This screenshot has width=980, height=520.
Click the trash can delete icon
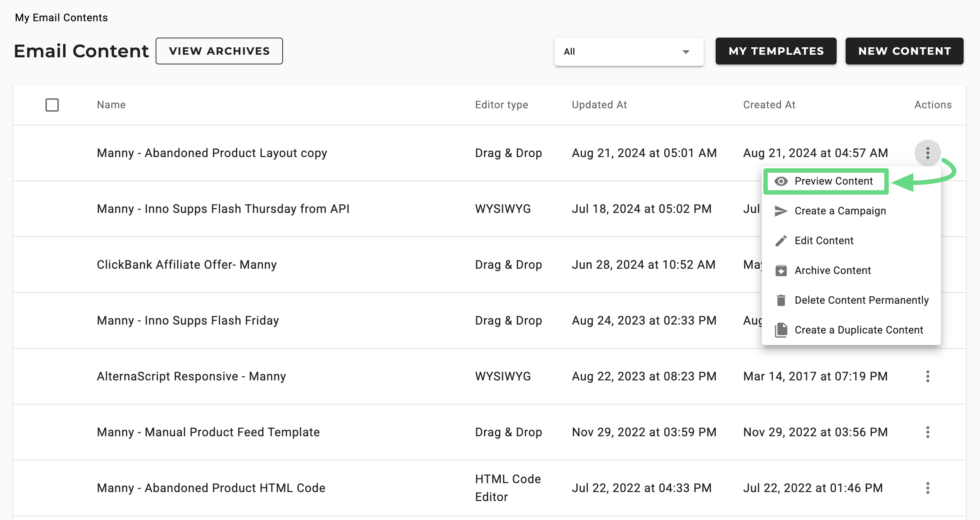tap(781, 300)
